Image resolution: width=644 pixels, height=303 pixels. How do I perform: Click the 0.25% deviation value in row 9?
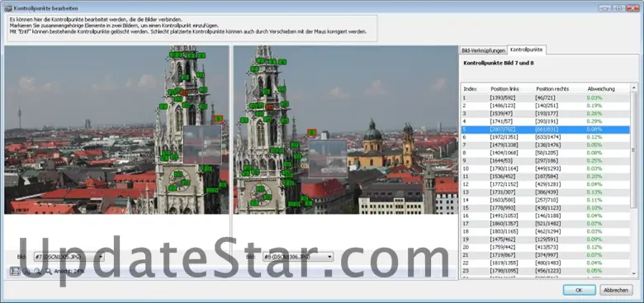pos(594,160)
